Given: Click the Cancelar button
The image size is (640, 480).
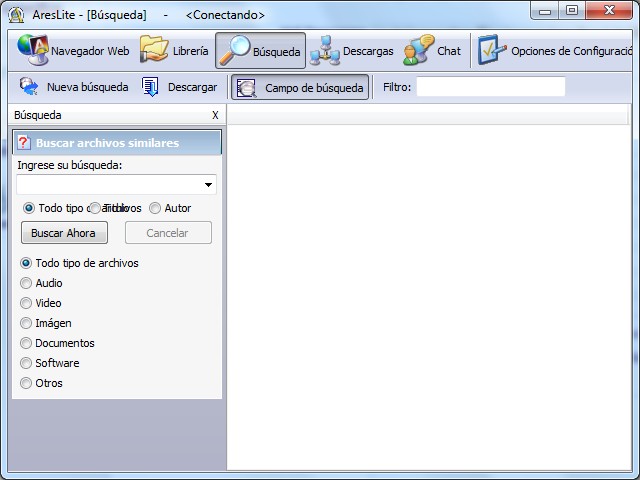Looking at the screenshot, I should [168, 233].
